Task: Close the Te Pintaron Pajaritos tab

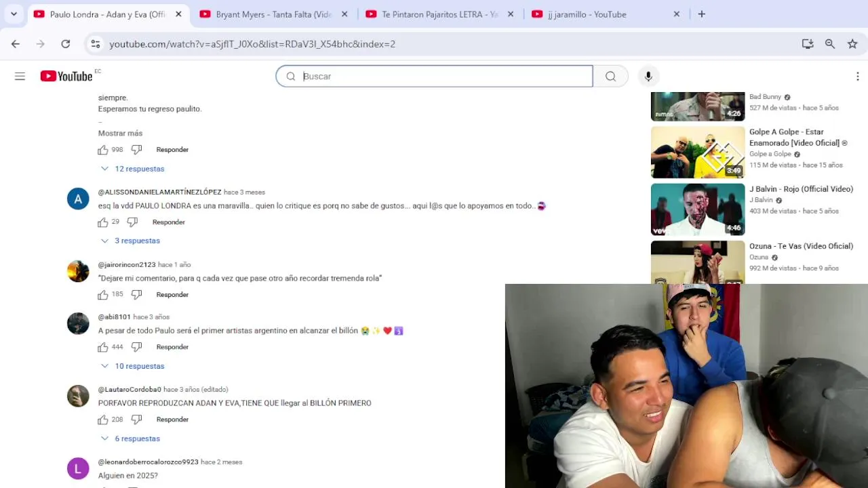Action: (511, 14)
